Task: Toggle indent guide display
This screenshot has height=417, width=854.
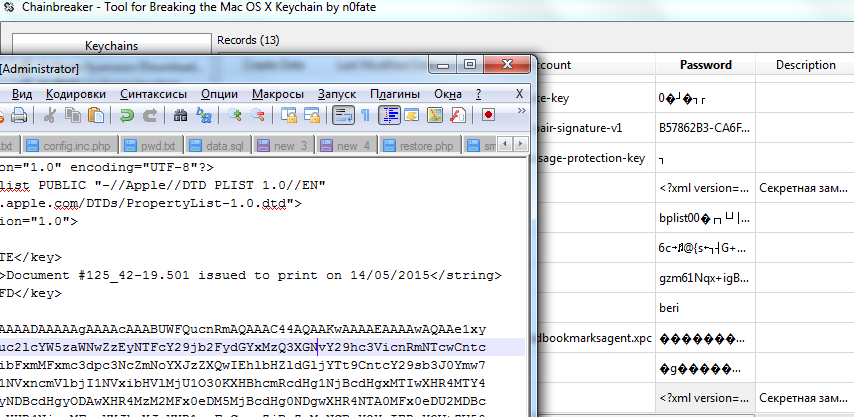Action: coord(389,115)
